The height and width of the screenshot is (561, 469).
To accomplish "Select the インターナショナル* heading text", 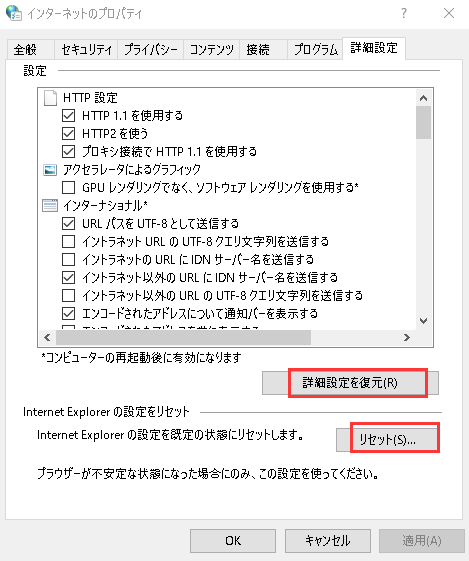I will pos(105,206).
